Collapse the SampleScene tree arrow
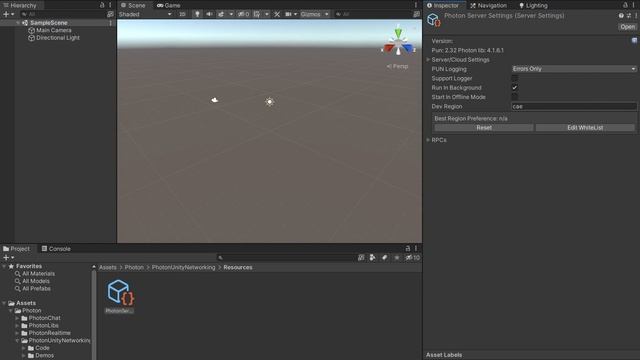The image size is (640, 360). [18, 23]
